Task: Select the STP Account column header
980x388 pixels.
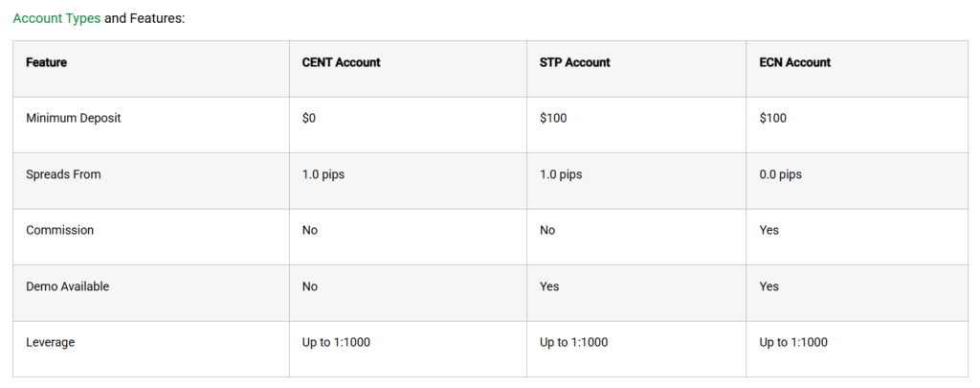Action: pyautogui.click(x=574, y=62)
